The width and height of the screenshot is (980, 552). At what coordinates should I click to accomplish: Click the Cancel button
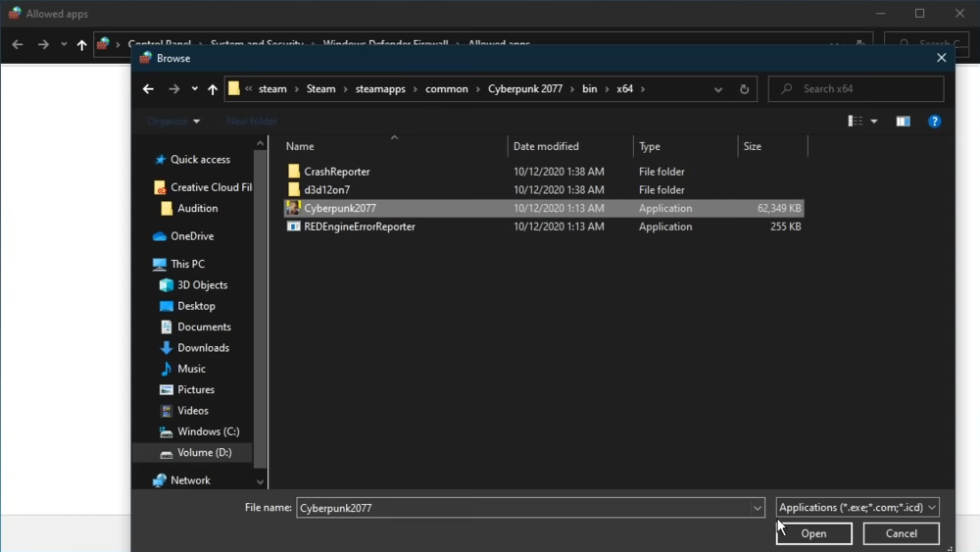coord(901,533)
